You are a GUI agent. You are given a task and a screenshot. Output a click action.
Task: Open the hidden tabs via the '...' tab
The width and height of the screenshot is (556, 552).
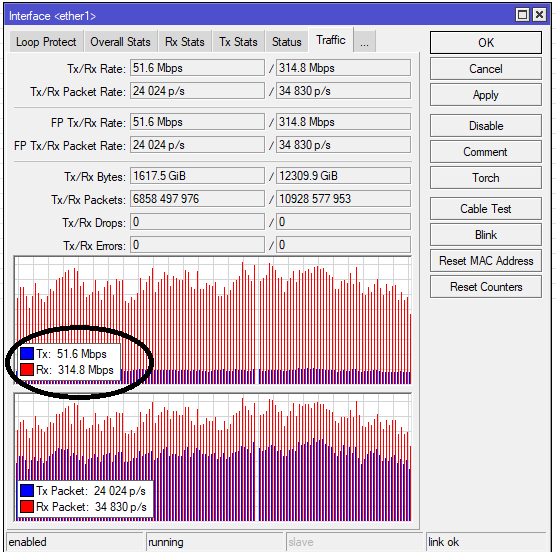[365, 42]
